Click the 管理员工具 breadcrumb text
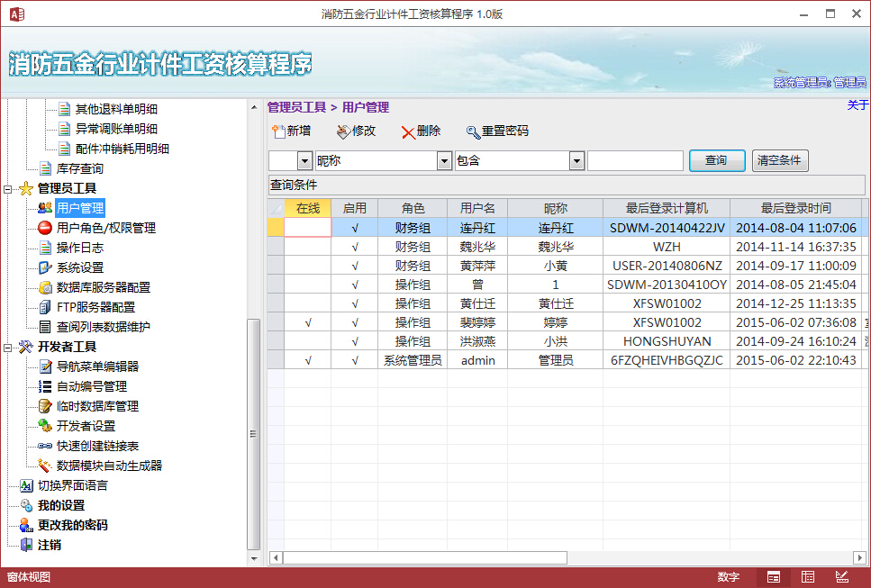The height and width of the screenshot is (588, 871). pyautogui.click(x=296, y=107)
